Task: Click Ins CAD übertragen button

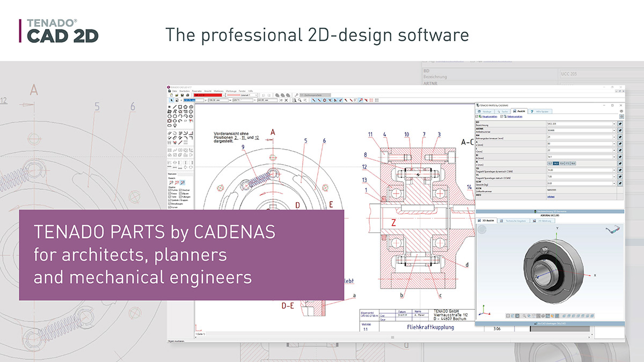Action: [550, 323]
